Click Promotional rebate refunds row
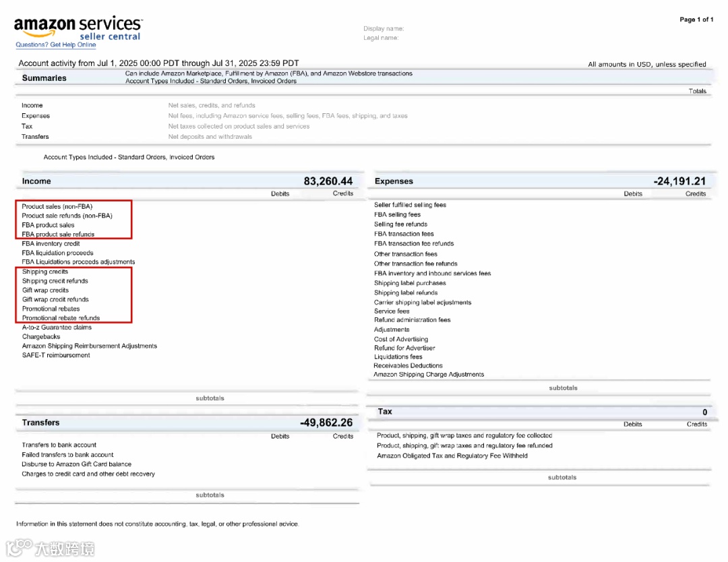728x562 pixels. tap(61, 318)
